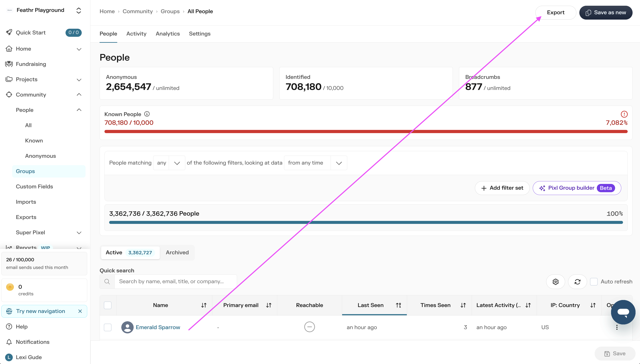Collapse the People sidebar subsection
640x364 pixels.
click(x=79, y=110)
